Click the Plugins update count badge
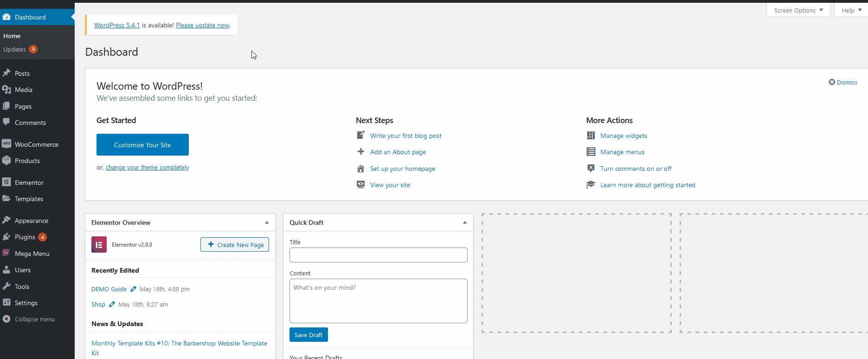The height and width of the screenshot is (359, 868). click(x=42, y=237)
